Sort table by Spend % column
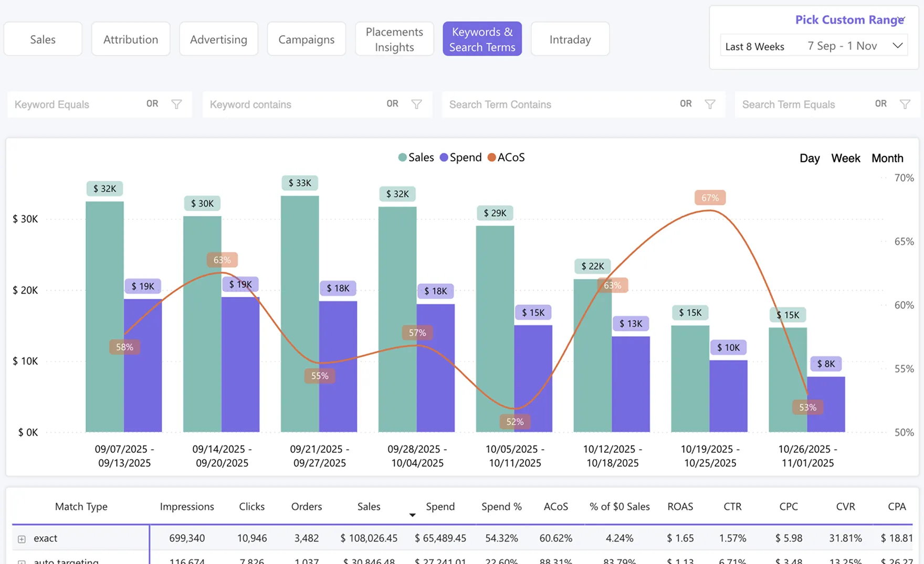Screen dimensions: 924x564 click(501, 507)
